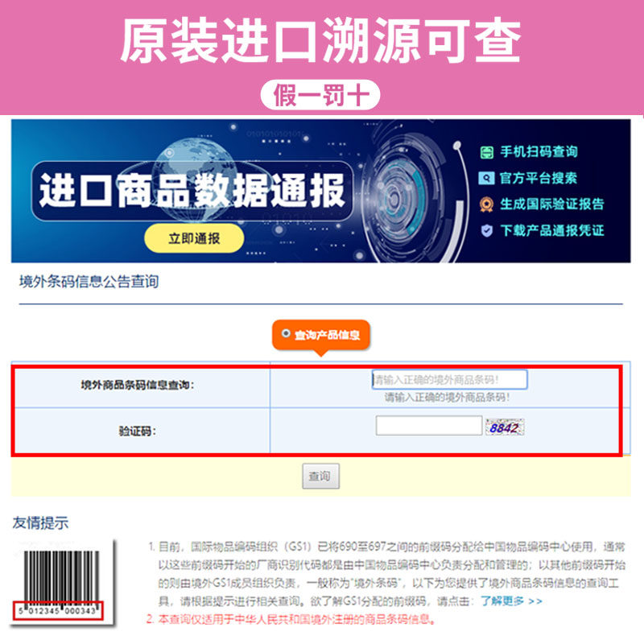Click the medal icon beside 生成国际验证报告
Screen dimensions: 644x644
pos(487,204)
